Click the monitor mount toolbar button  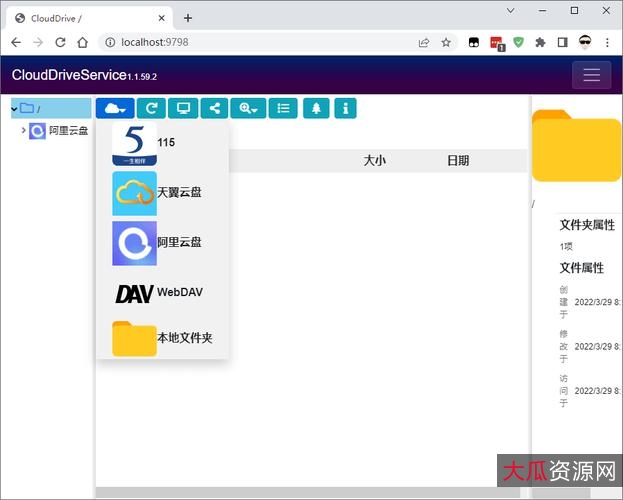[x=183, y=108]
